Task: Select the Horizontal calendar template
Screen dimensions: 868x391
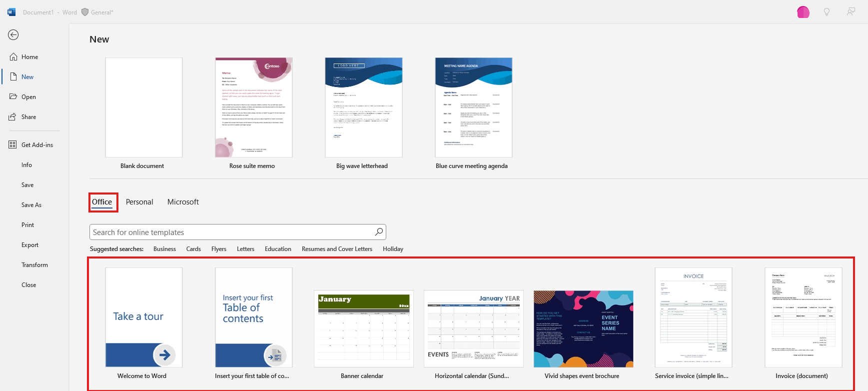Action: 474,329
